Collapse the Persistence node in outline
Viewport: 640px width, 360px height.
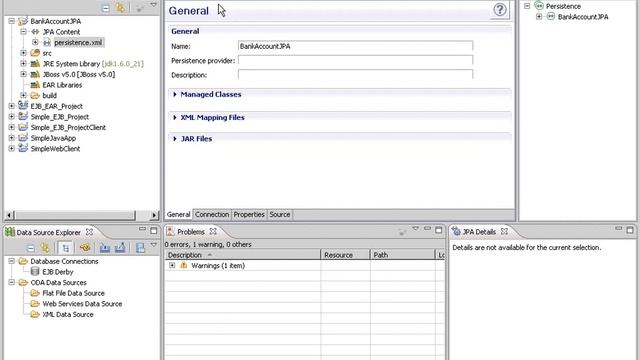(x=527, y=6)
